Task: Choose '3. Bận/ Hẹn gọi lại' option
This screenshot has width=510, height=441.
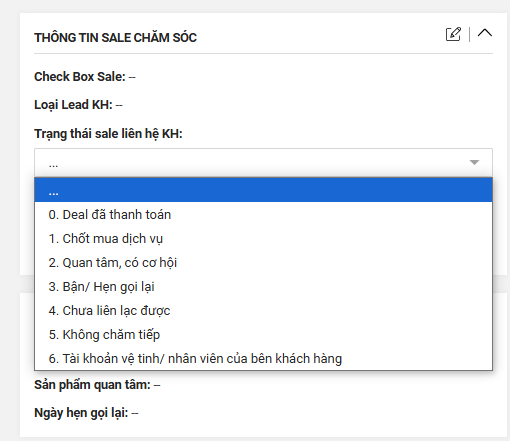Action: [x=263, y=286]
